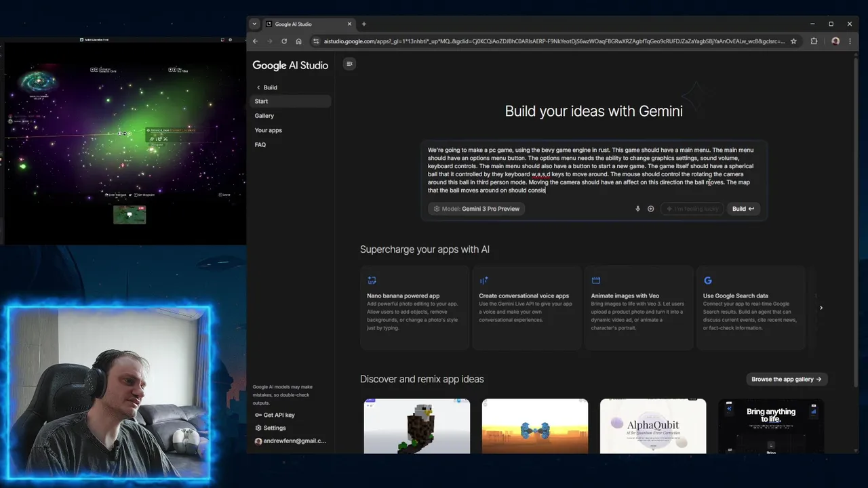
Task: Open the Chrome extensions puzzle icon
Action: coord(814,41)
